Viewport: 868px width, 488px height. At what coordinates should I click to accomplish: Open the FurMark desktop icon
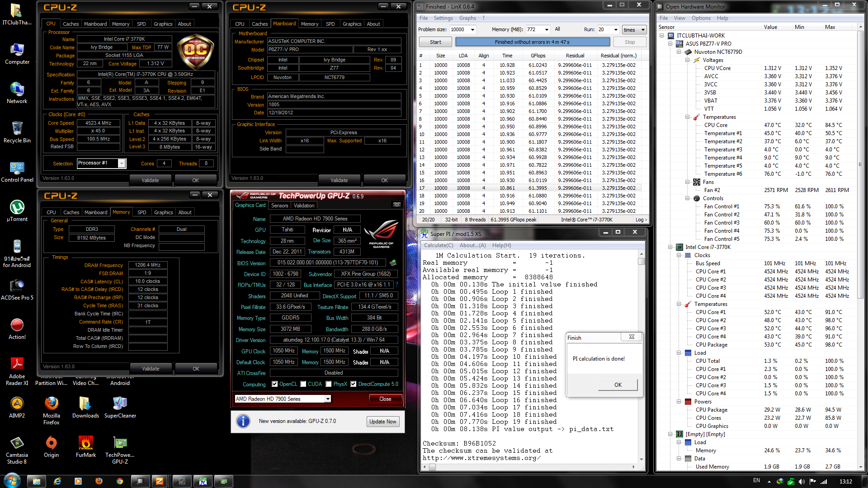(x=85, y=443)
